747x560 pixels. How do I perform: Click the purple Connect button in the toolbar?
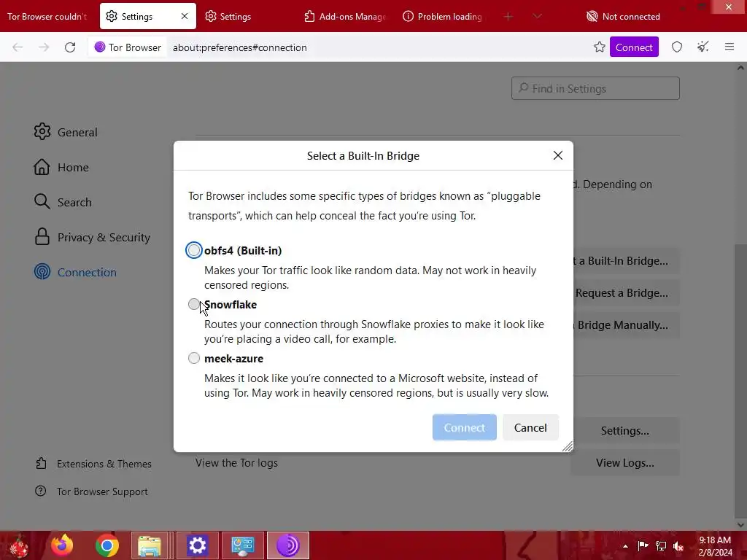pyautogui.click(x=634, y=47)
